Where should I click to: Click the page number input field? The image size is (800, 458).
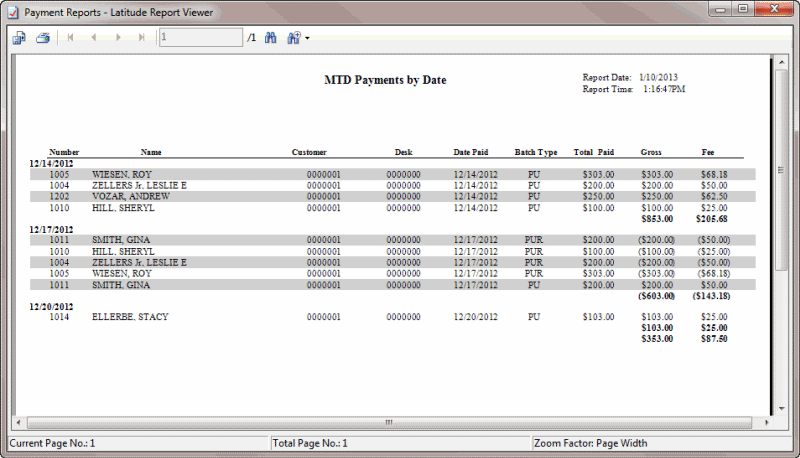(x=200, y=38)
